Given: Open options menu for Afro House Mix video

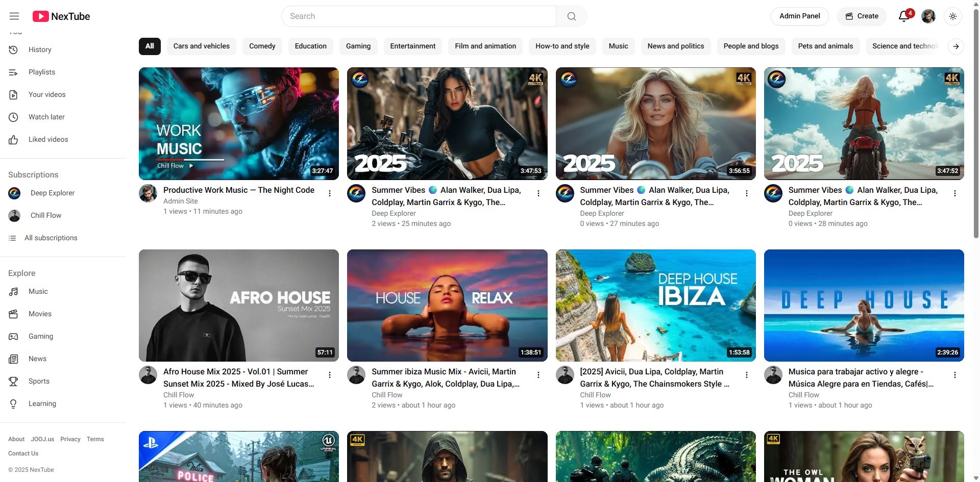Looking at the screenshot, I should 330,375.
